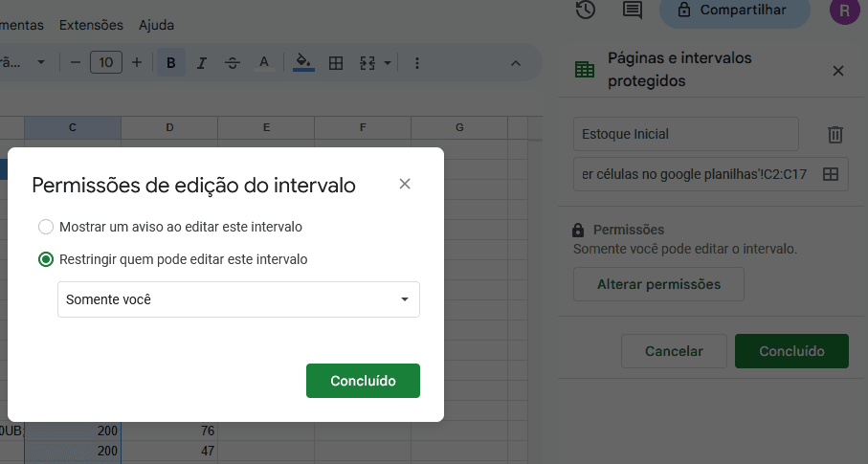868x464 pixels.
Task: Select 'Mostrar um aviso ao editar este intervalo'
Action: point(46,227)
